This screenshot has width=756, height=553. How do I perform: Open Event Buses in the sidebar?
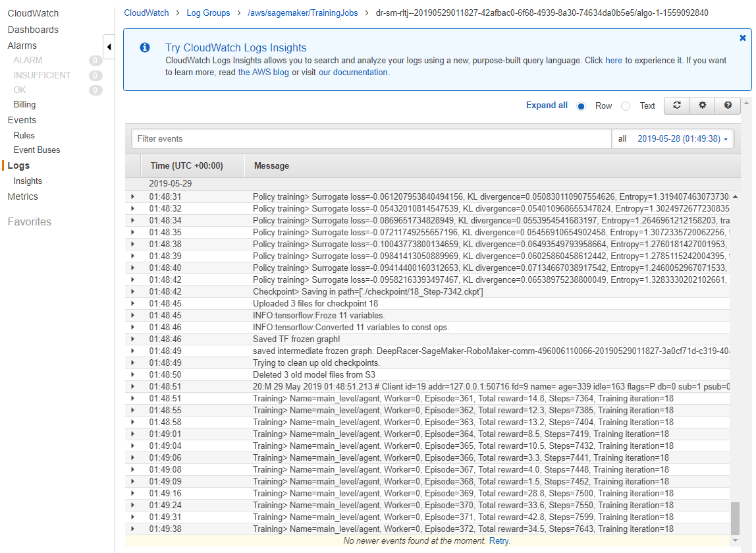point(37,150)
